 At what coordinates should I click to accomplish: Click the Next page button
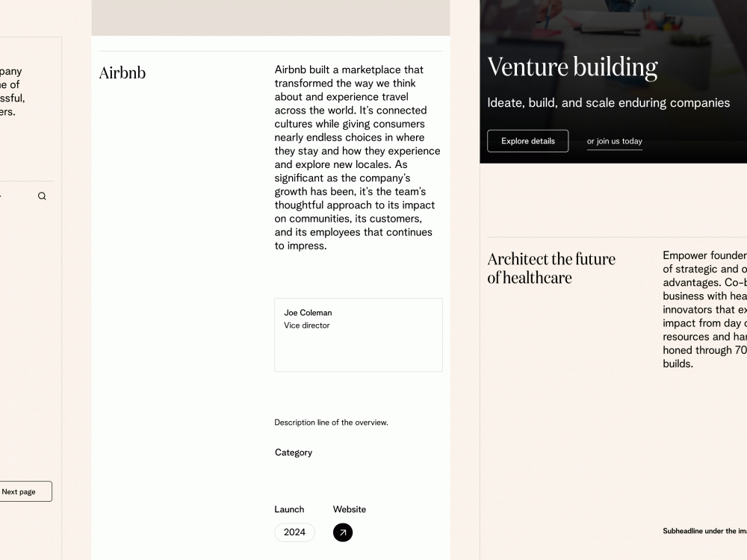pos(19,491)
